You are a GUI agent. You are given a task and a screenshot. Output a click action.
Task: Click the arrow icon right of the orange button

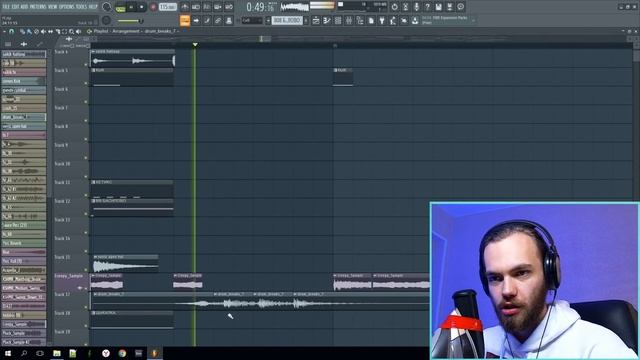[196, 20]
